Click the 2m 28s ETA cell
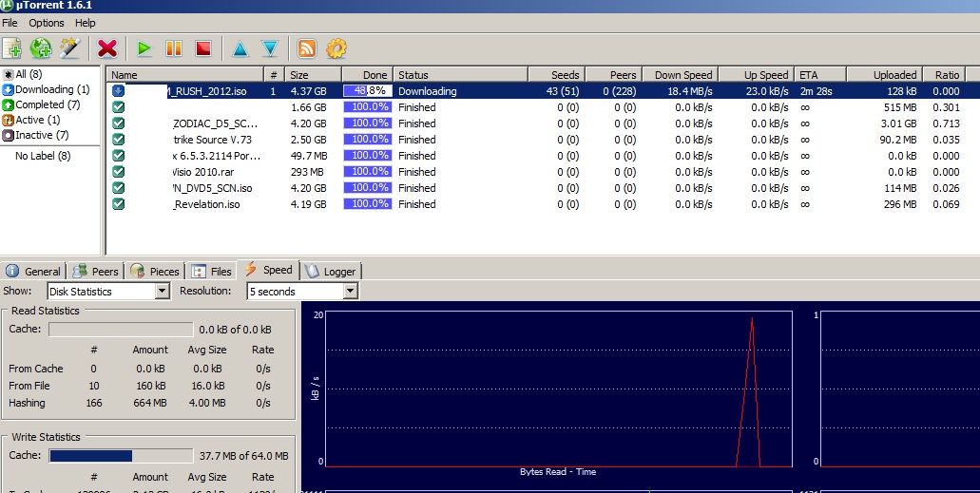 tap(816, 90)
